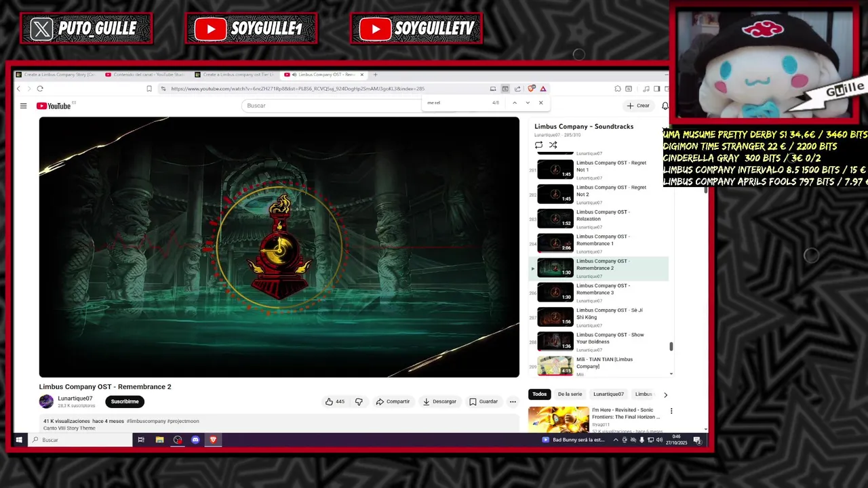Screen dimensions: 868x488
Task: Play 'Regret Not 2' from the playlist
Action: 599,194
